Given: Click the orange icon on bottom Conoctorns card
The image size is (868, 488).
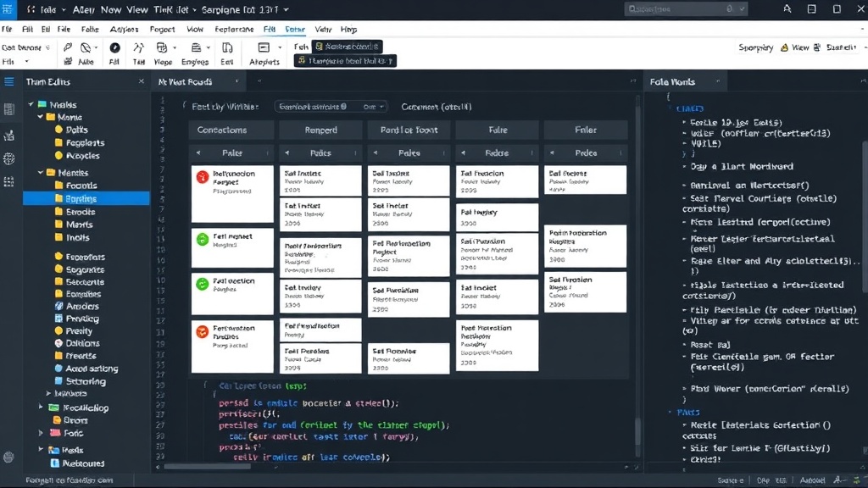Looking at the screenshot, I should 203,331.
